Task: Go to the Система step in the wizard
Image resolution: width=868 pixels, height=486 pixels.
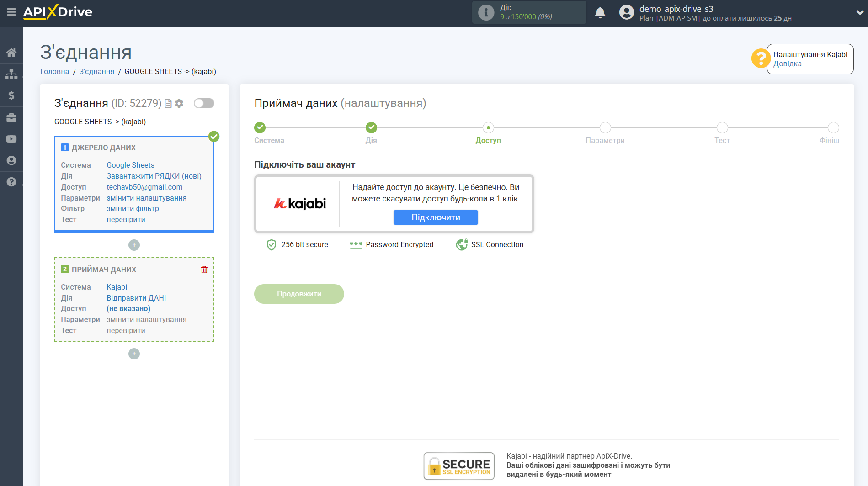Action: click(x=260, y=128)
